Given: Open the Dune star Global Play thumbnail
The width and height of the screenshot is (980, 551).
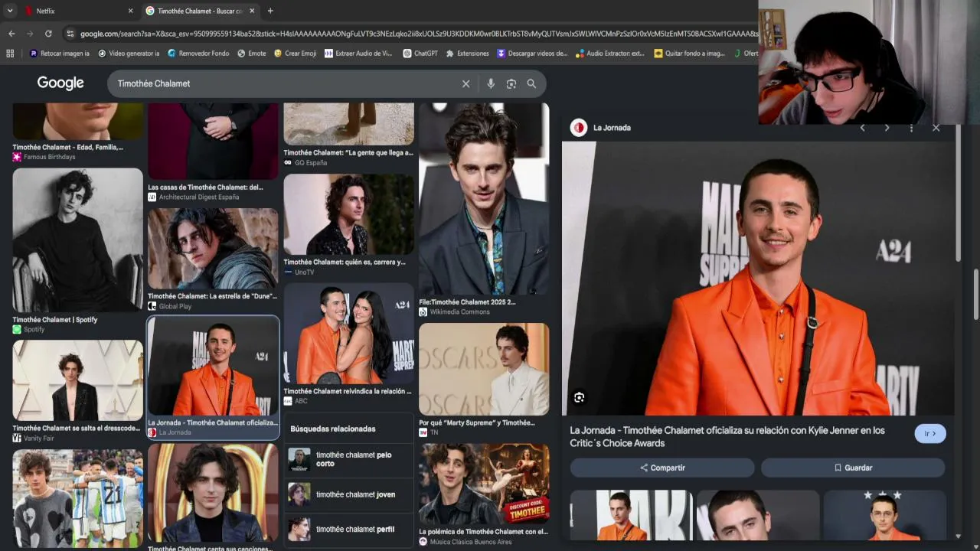Looking at the screenshot, I should tap(213, 249).
